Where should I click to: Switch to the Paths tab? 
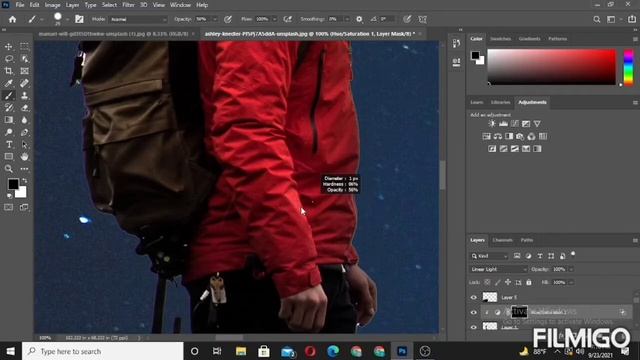click(x=527, y=240)
